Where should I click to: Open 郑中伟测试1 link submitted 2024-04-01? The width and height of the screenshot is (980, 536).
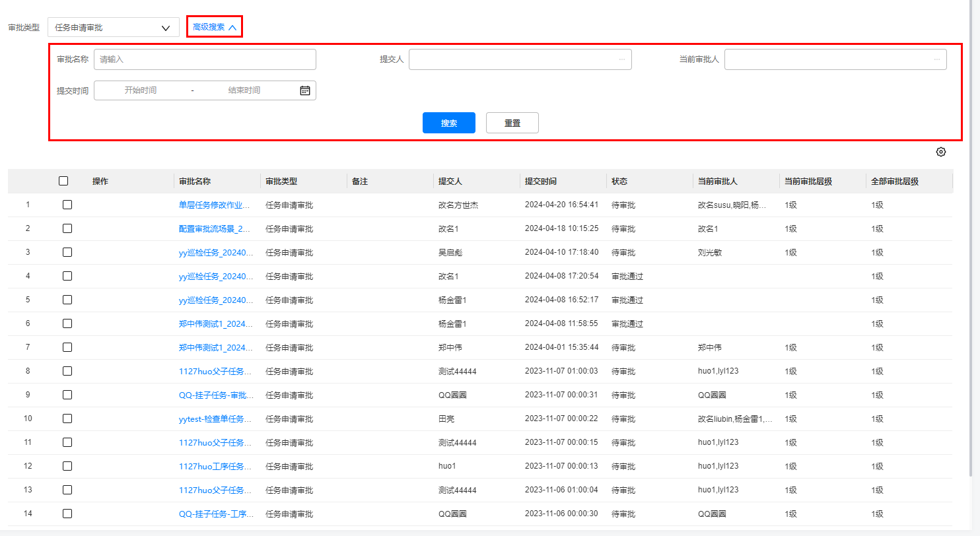(x=215, y=347)
